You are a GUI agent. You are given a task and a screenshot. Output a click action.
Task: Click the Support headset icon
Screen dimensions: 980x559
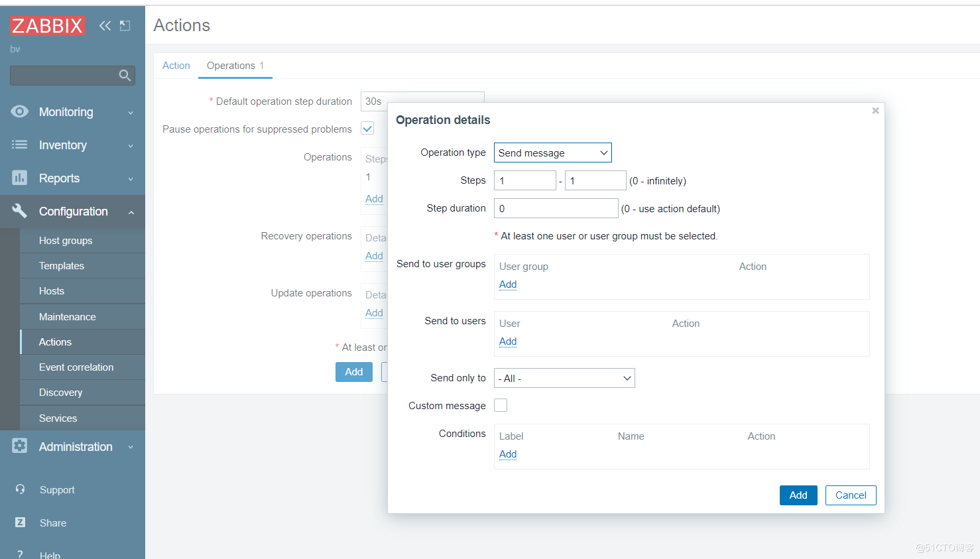pos(20,489)
